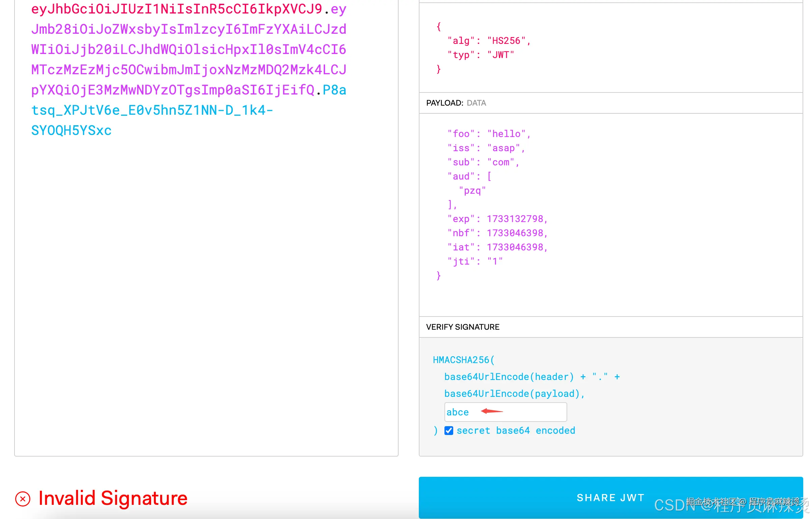
Task: Select the PAYLOAD: DATA section heading
Action: coord(456,103)
